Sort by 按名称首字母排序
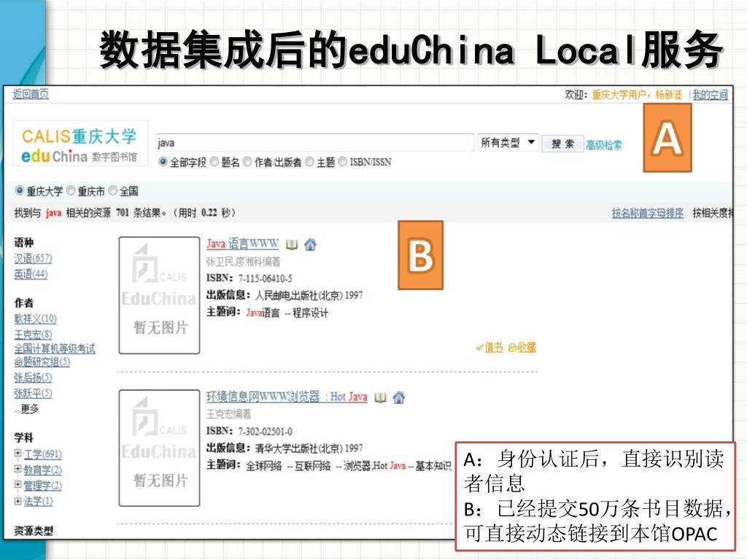 648,213
